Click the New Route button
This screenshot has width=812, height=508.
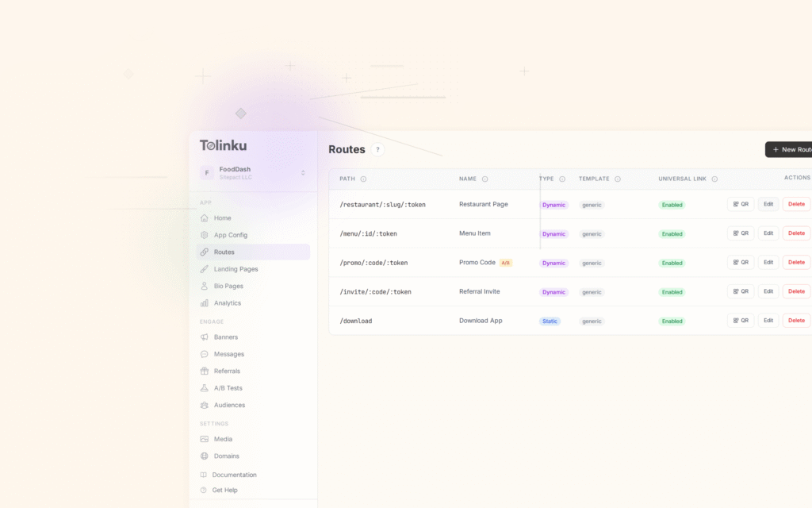[x=789, y=149]
